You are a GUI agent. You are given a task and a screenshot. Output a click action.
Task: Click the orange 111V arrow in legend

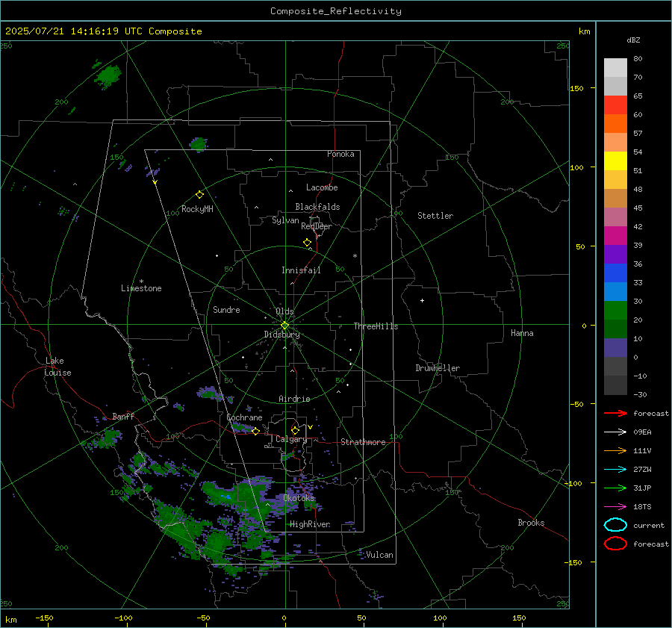pyautogui.click(x=615, y=450)
